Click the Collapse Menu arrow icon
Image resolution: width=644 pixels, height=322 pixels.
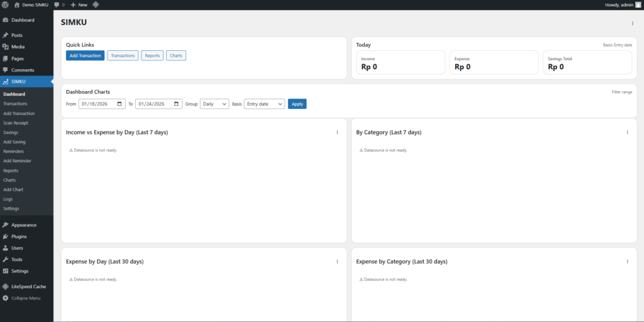point(6,298)
